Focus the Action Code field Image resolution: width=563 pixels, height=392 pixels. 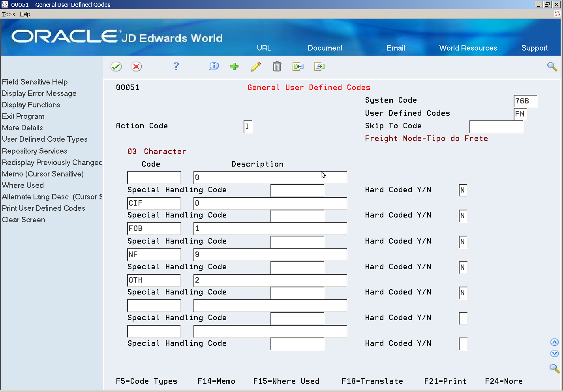(248, 126)
